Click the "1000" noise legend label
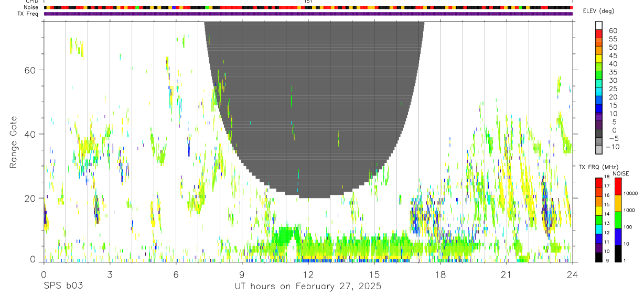This screenshot has width=644, height=297. 629,210
